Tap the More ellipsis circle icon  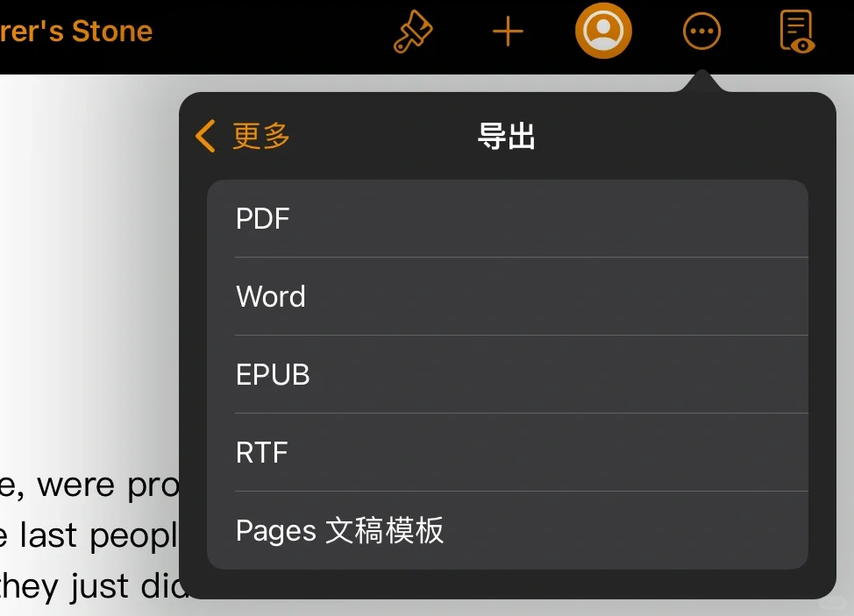(x=701, y=32)
